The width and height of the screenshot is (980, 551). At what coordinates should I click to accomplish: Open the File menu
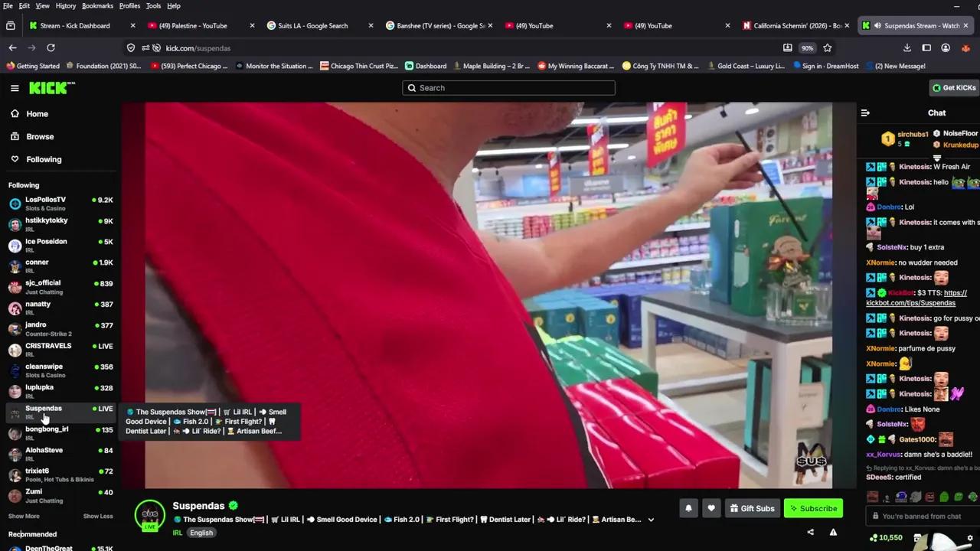coord(8,5)
